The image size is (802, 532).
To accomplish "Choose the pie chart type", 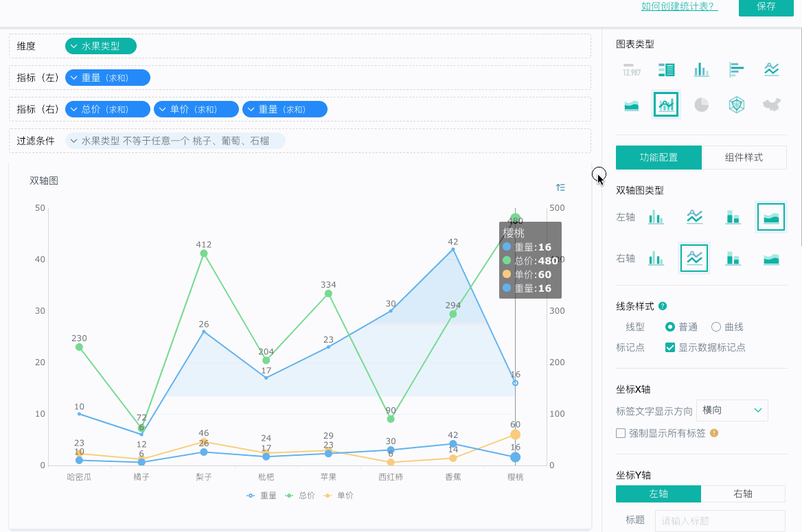I will tap(701, 104).
